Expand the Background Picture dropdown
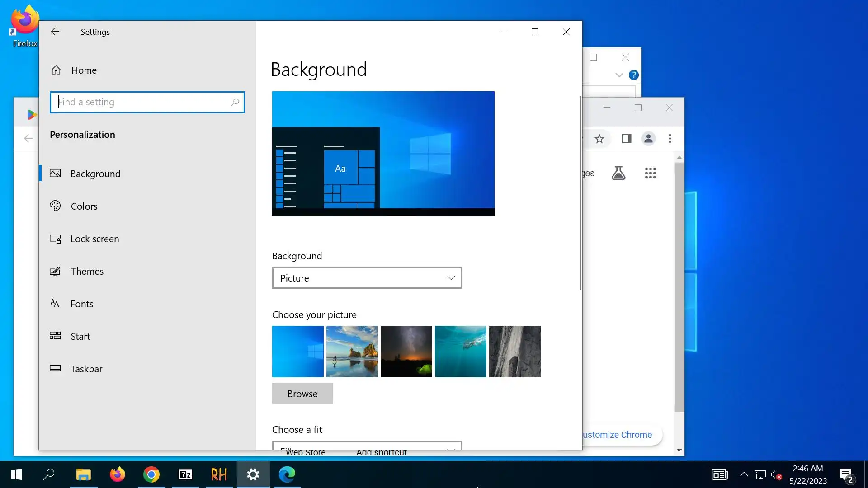 [367, 278]
